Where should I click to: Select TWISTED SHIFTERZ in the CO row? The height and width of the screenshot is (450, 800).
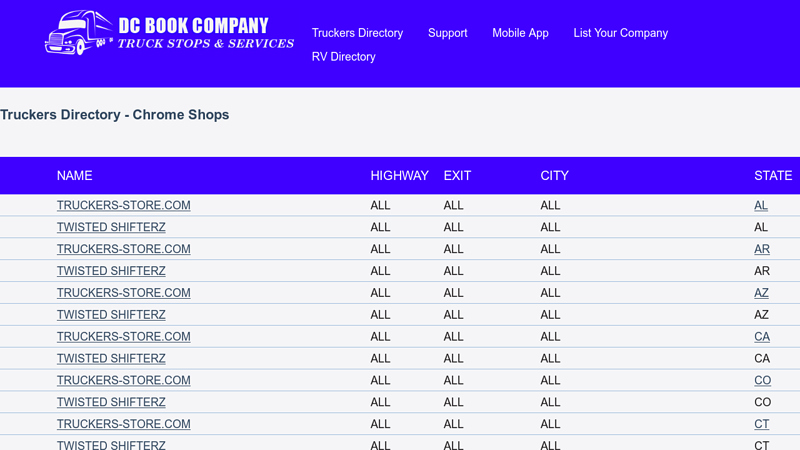pyautogui.click(x=111, y=402)
